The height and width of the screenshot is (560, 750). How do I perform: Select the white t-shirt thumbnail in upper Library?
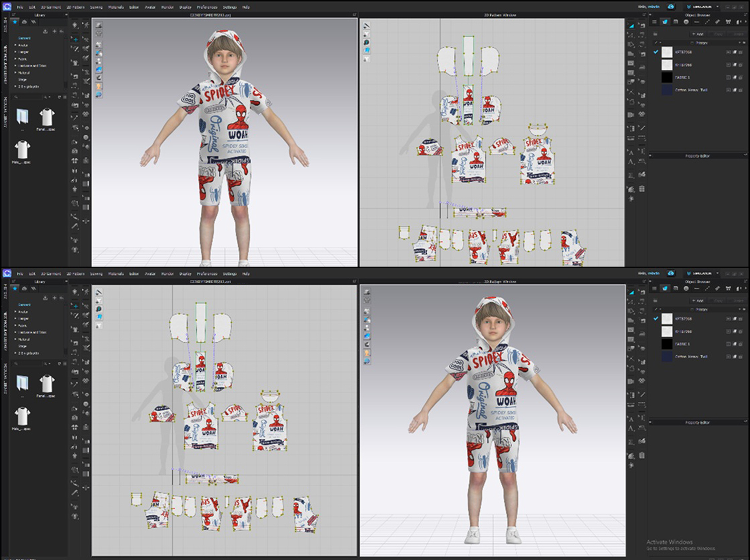46,117
